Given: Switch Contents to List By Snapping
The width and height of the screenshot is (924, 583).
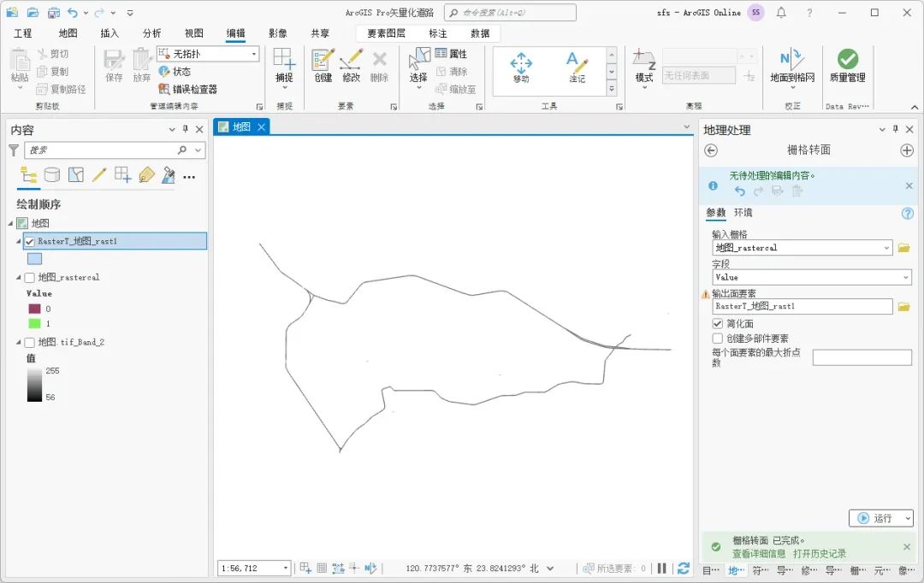Looking at the screenshot, I should tap(122, 175).
